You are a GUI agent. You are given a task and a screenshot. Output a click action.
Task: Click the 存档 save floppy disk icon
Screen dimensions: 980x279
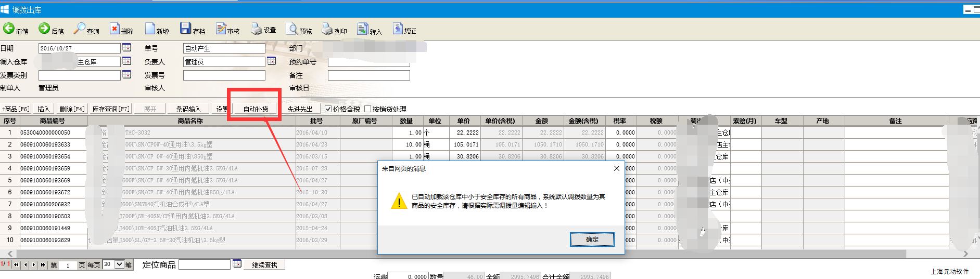pos(186,29)
